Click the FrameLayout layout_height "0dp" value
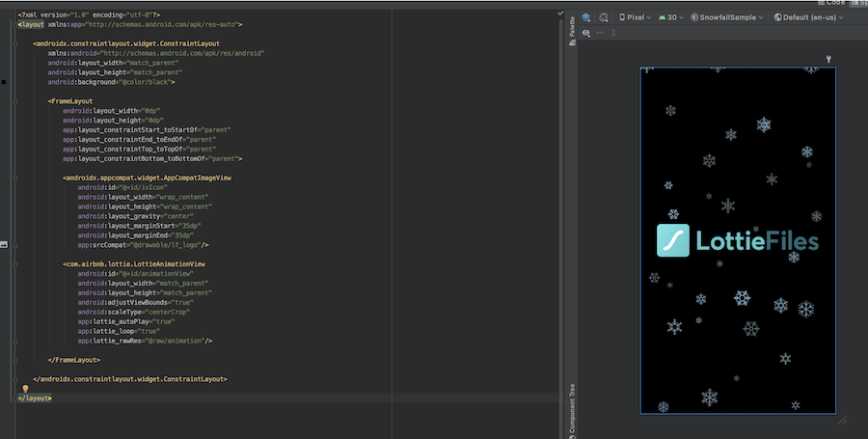868x439 pixels. point(154,121)
